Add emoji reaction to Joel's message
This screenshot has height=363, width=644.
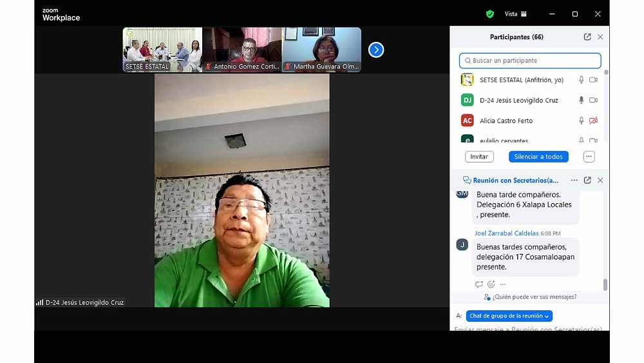pyautogui.click(x=491, y=284)
